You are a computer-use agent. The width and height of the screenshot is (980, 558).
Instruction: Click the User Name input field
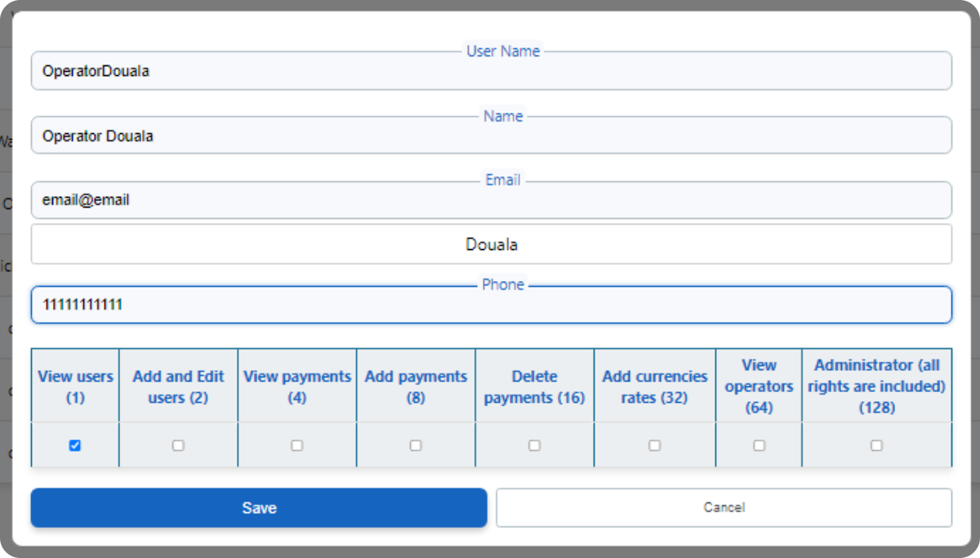click(x=491, y=71)
